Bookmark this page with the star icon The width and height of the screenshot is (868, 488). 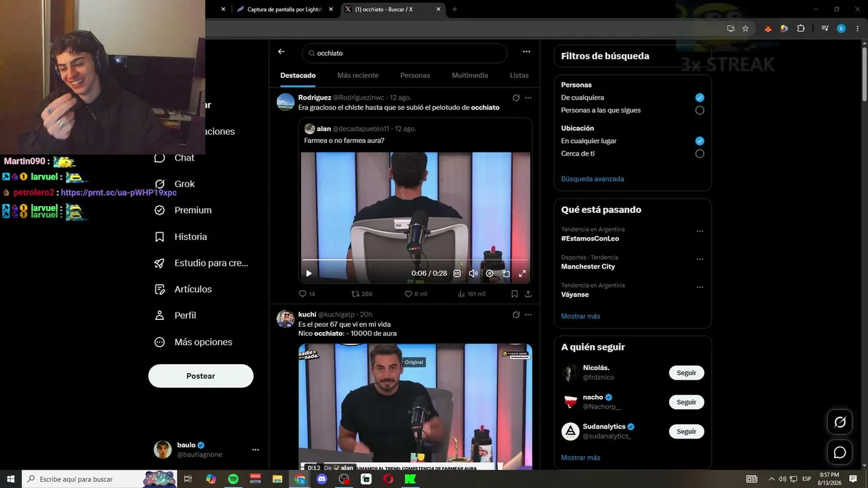tap(745, 28)
